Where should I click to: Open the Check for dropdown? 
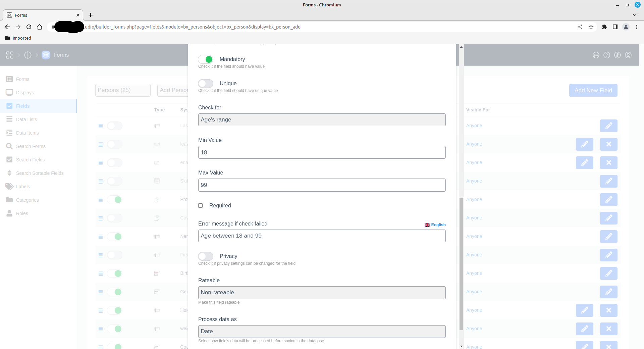tap(322, 120)
